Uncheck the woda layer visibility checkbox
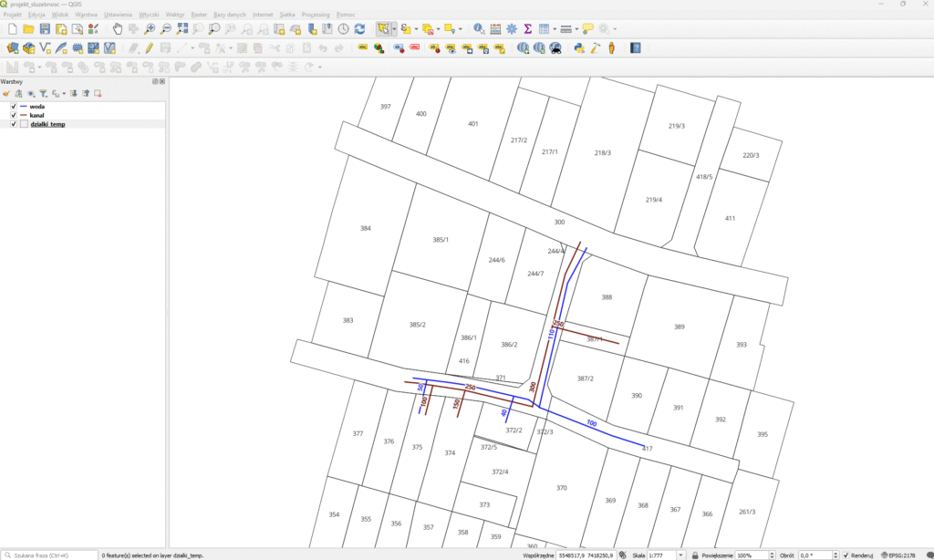The image size is (934, 560). (13, 107)
